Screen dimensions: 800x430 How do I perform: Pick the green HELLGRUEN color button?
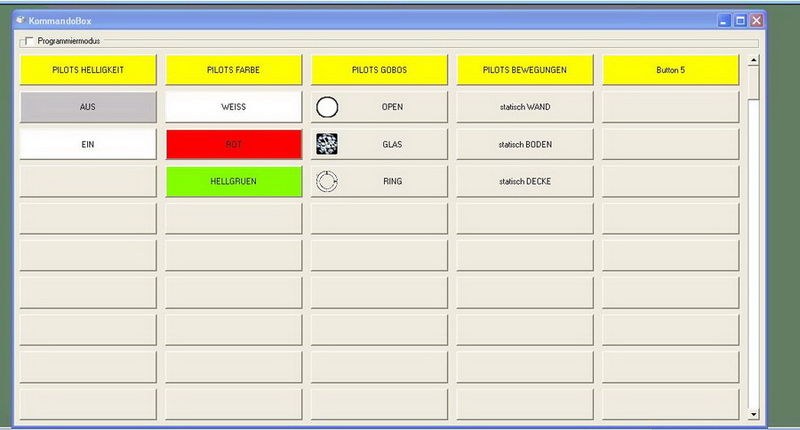click(233, 181)
